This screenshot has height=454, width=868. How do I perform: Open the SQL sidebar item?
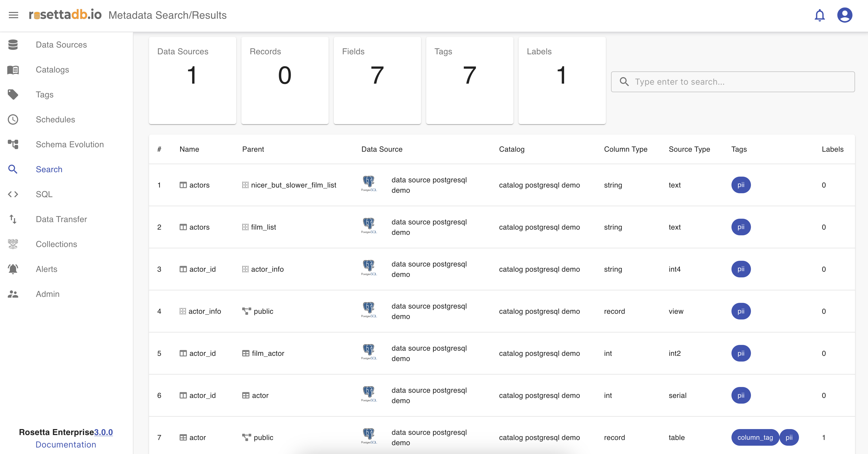point(44,195)
